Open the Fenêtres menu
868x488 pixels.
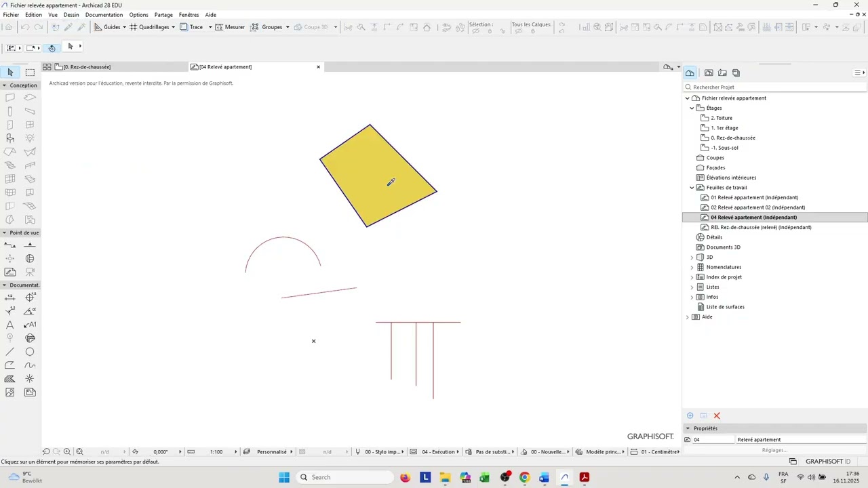(x=189, y=15)
